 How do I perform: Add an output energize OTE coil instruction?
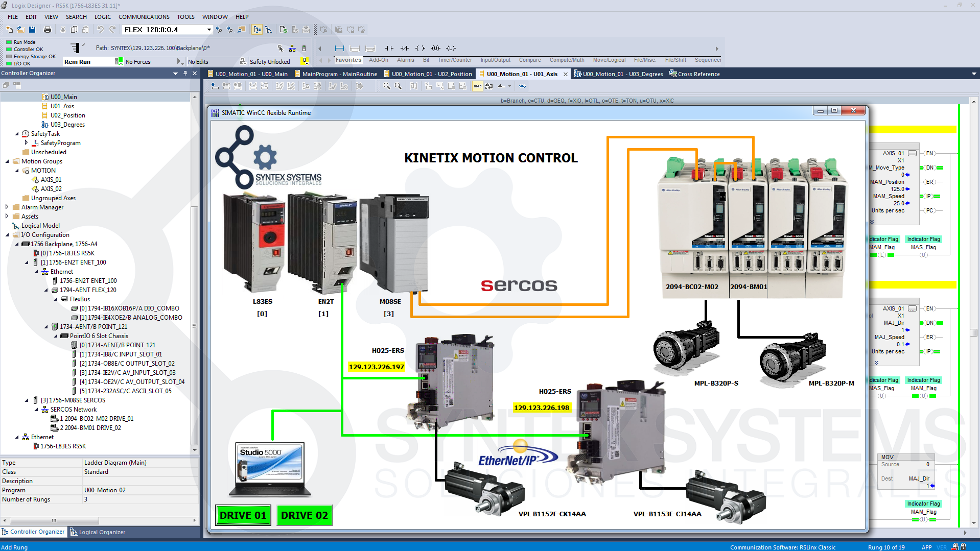[421, 48]
